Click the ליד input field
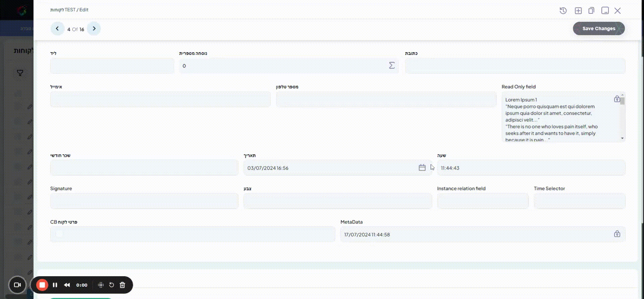 pos(112,66)
